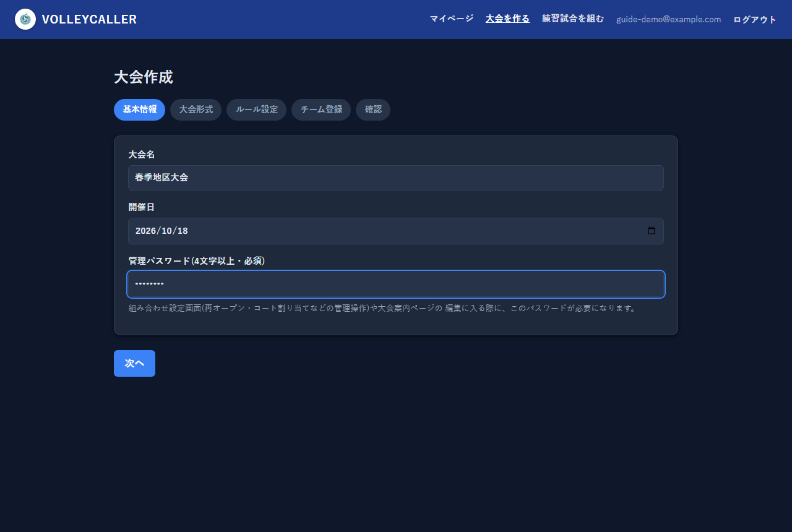Click the VOLLEYCALLER brand name
The height and width of the screenshot is (532, 792).
point(89,19)
